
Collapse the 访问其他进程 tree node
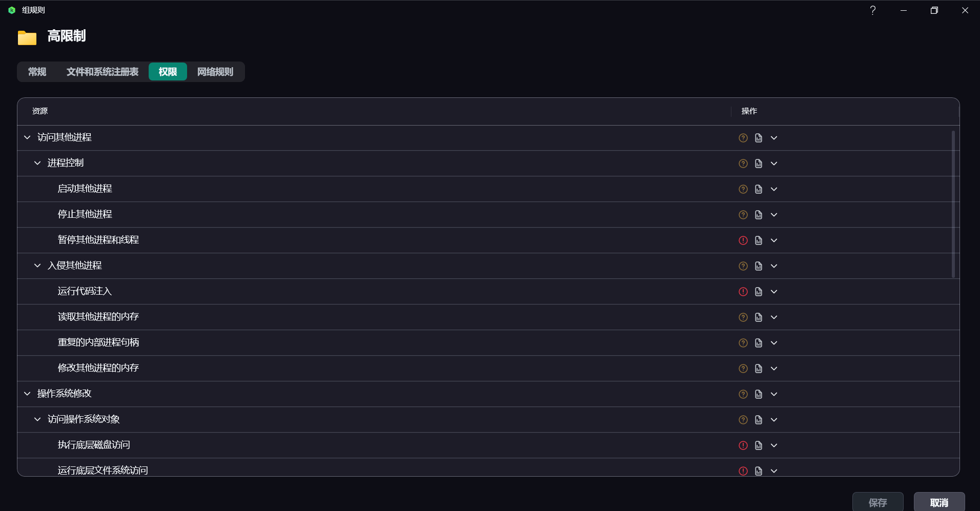(x=27, y=137)
